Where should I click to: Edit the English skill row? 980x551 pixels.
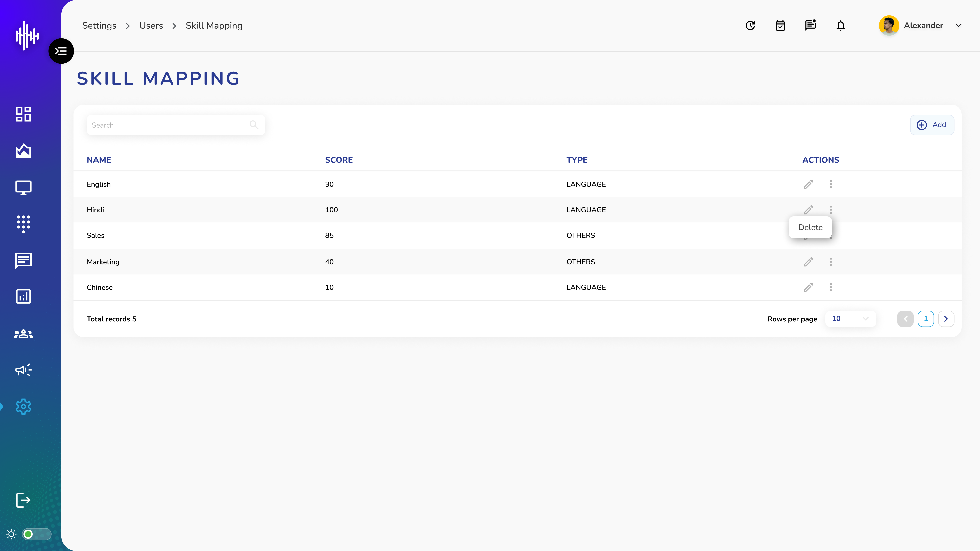point(808,184)
